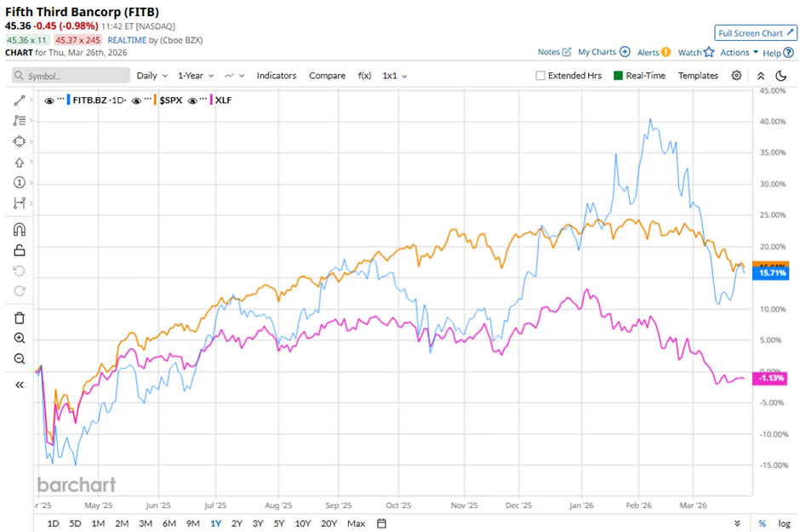800x532 pixels.
Task: Collapse the left drawing toolbar
Action: pos(19,384)
